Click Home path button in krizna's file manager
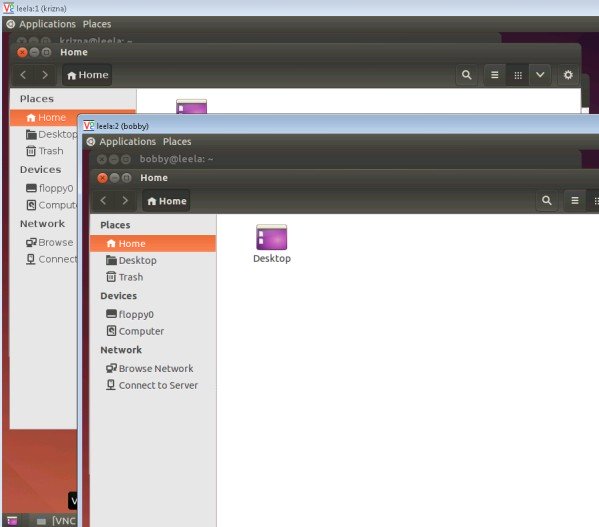Viewport: 599px width, 527px height. coord(87,75)
